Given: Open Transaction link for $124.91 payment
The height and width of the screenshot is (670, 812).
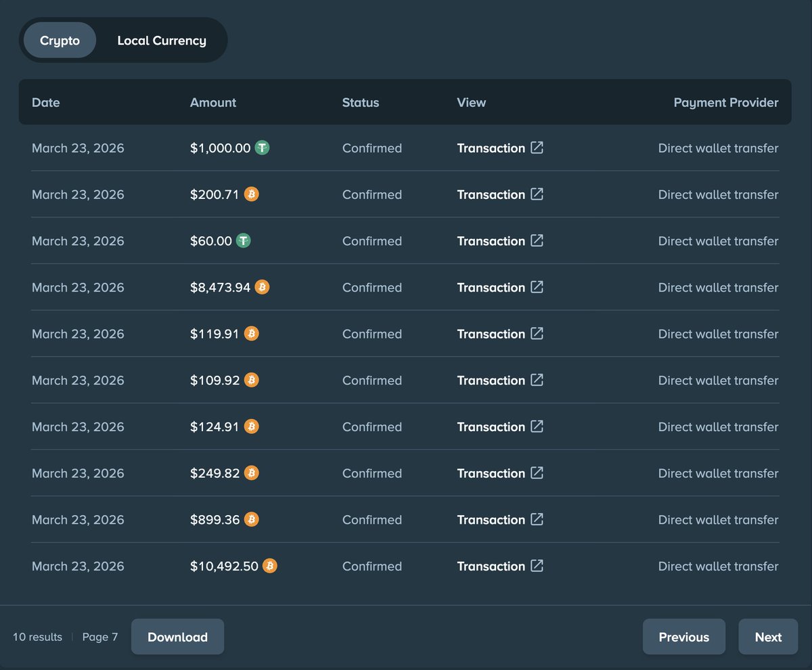Looking at the screenshot, I should click(x=500, y=427).
